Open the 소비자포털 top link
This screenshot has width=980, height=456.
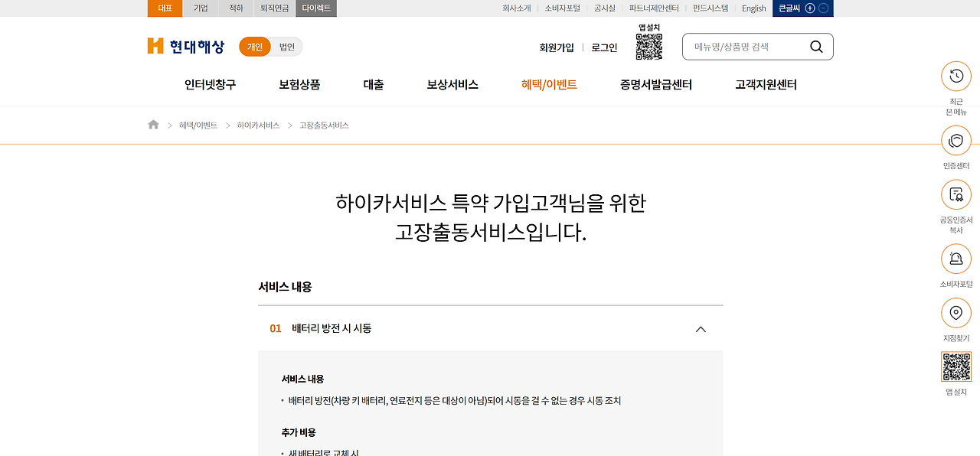tap(563, 8)
